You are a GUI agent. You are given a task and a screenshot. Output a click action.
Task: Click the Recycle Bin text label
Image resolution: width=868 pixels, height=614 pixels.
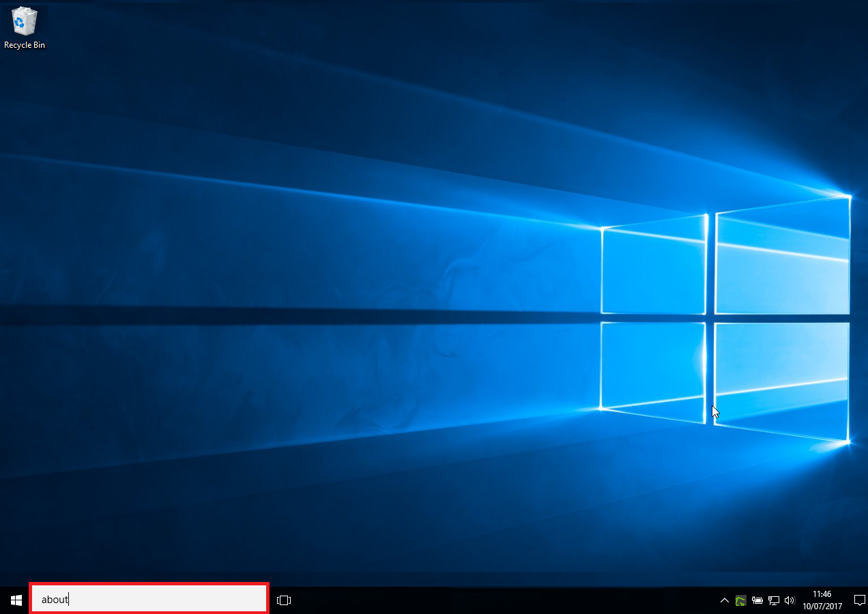(x=25, y=45)
